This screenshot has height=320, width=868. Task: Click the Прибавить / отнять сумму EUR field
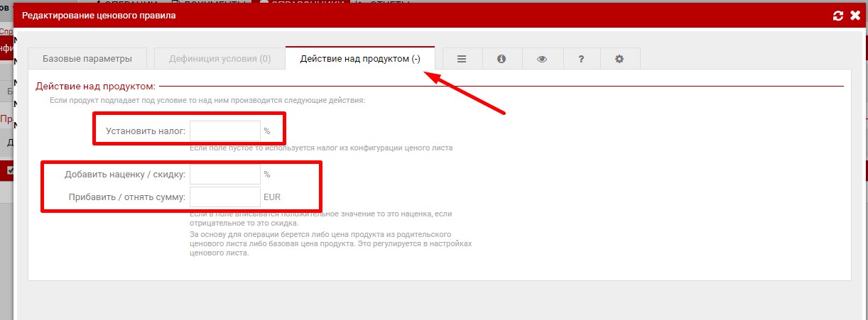[225, 197]
